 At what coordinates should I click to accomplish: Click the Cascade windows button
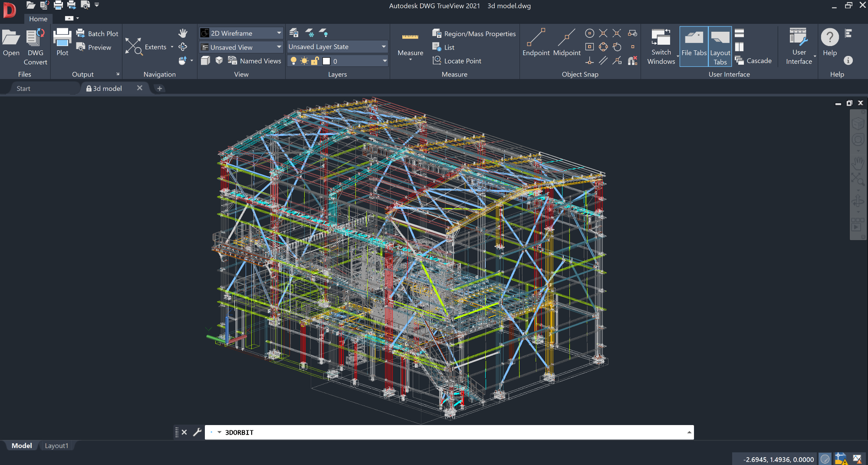(753, 61)
